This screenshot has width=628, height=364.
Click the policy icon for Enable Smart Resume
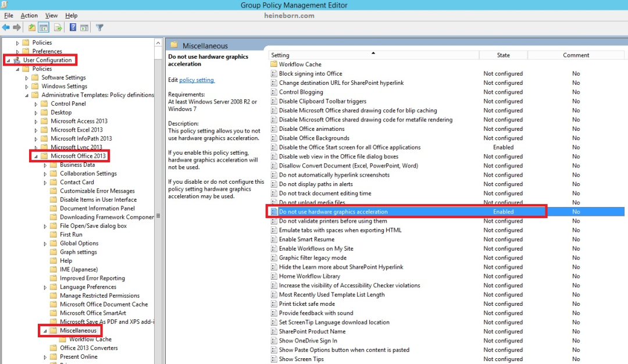(274, 239)
